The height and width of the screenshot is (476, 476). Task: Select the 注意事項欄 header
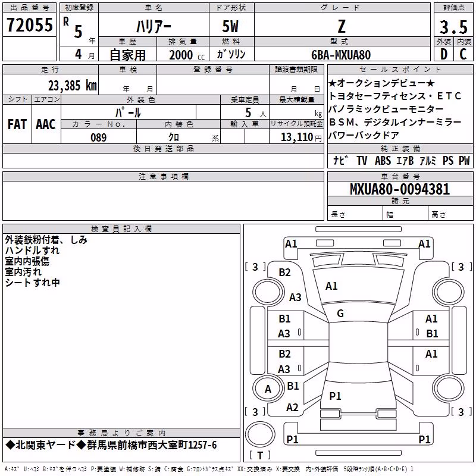163,176
